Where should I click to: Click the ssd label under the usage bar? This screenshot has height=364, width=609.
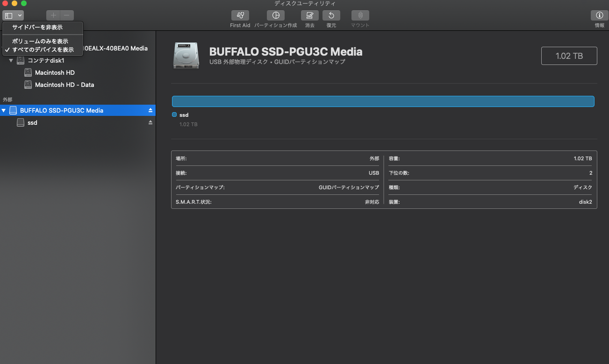click(184, 114)
